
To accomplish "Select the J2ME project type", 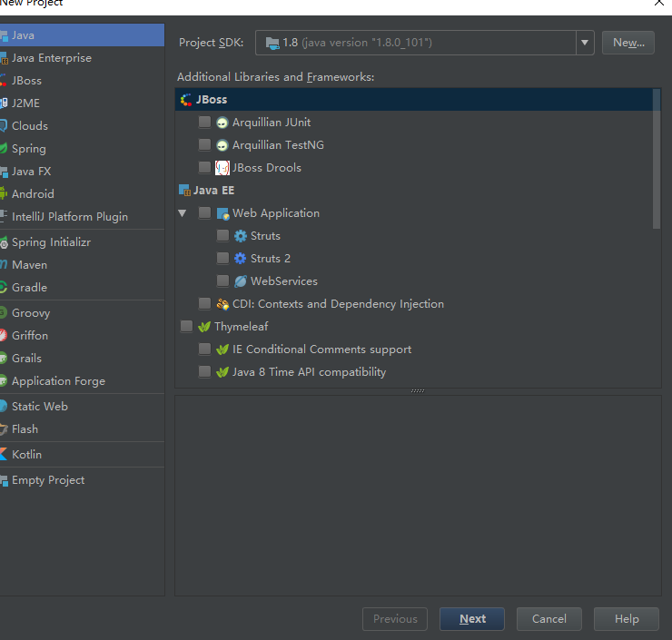I will click(82, 103).
